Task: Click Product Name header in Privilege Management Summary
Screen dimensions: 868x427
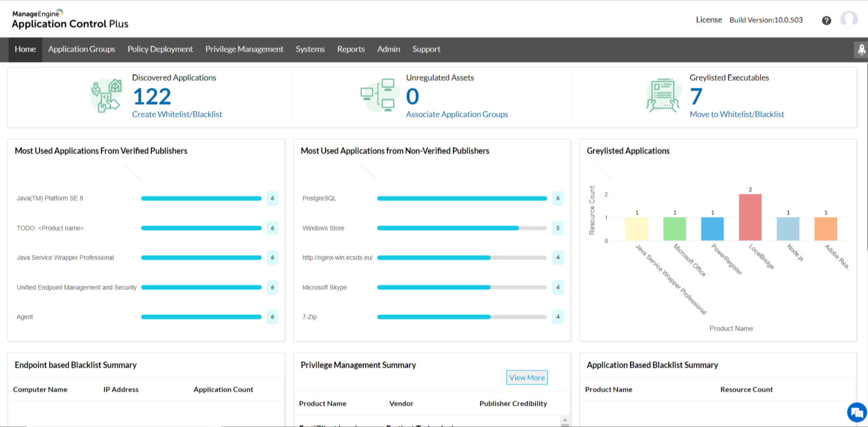Action: coord(323,403)
